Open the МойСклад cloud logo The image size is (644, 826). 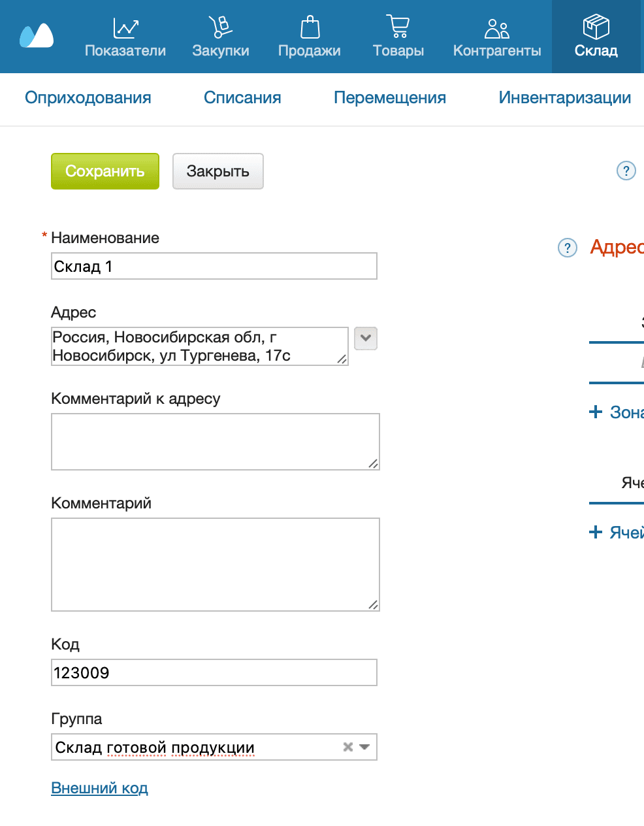[35, 36]
